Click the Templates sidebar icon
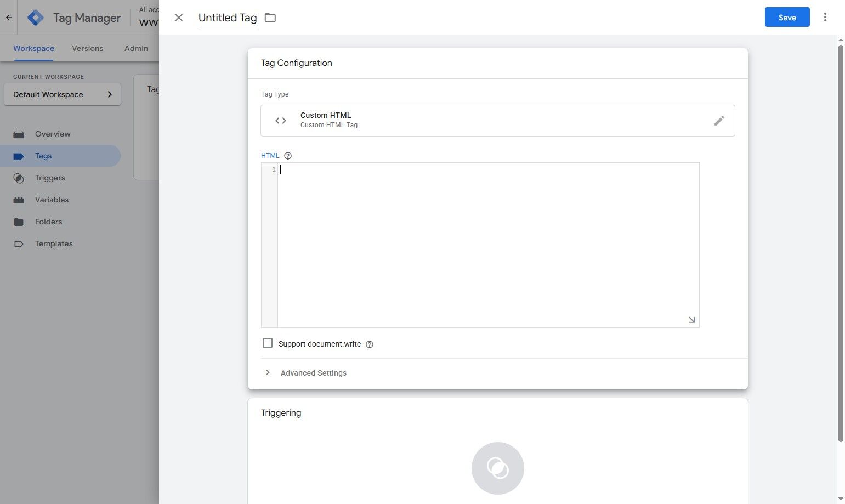Image resolution: width=845 pixels, height=504 pixels. click(19, 244)
